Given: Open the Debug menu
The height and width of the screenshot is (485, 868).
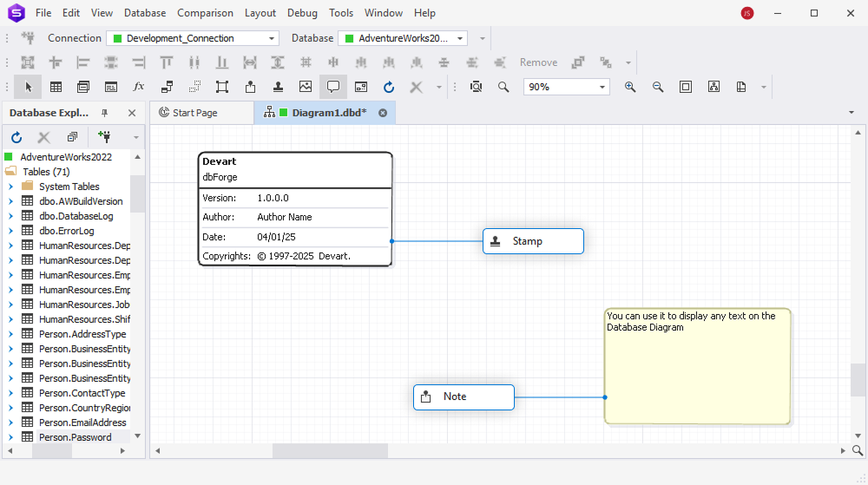Looking at the screenshot, I should 302,13.
